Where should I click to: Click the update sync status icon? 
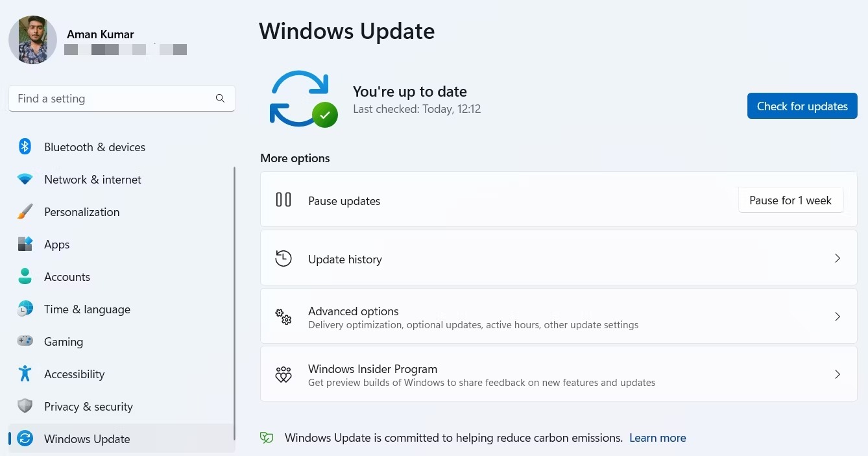coord(304,99)
